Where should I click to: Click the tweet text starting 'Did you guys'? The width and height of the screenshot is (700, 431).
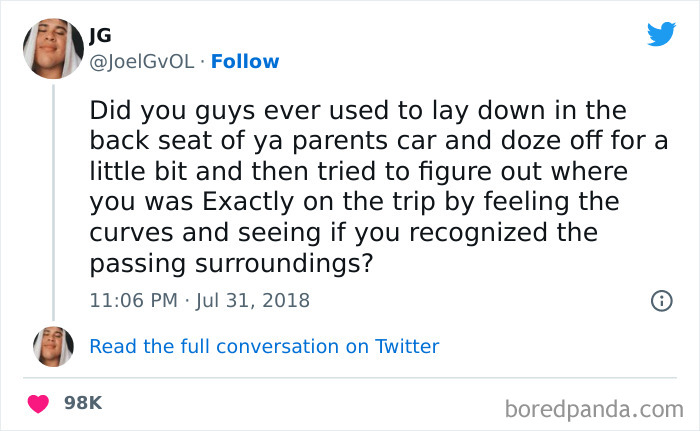pos(356,110)
